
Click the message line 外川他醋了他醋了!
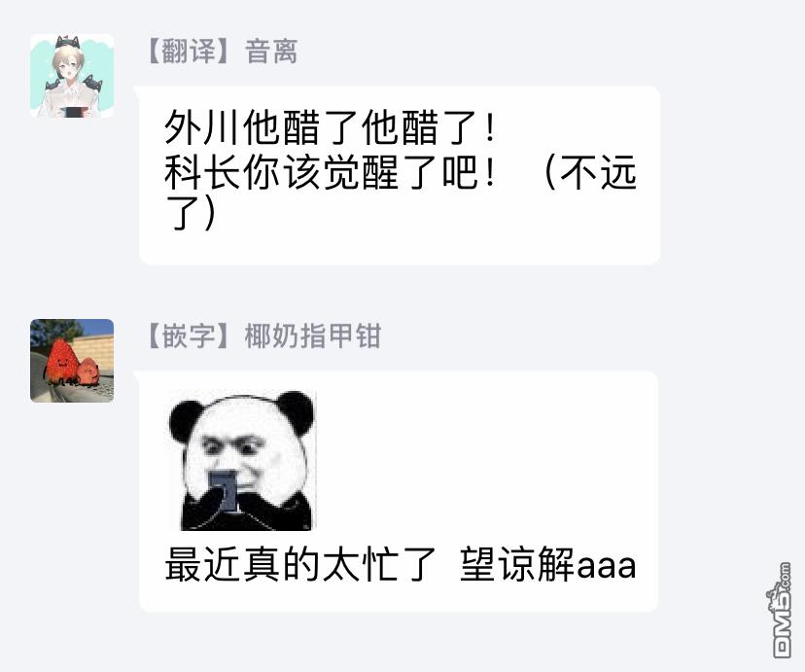(x=330, y=127)
